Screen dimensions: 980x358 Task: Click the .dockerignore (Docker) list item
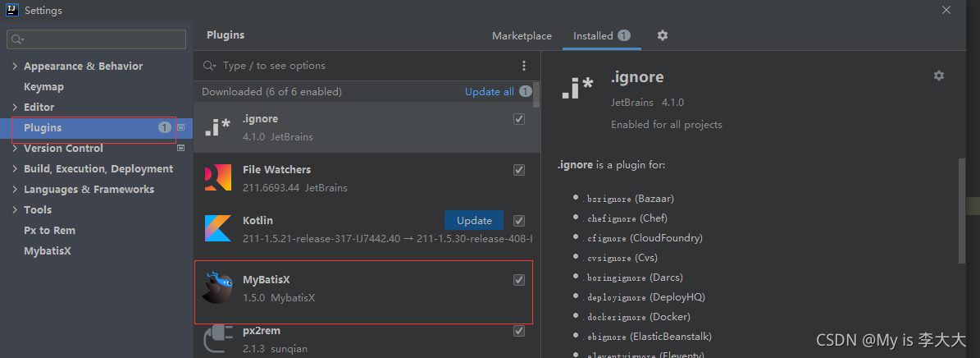coord(638,317)
